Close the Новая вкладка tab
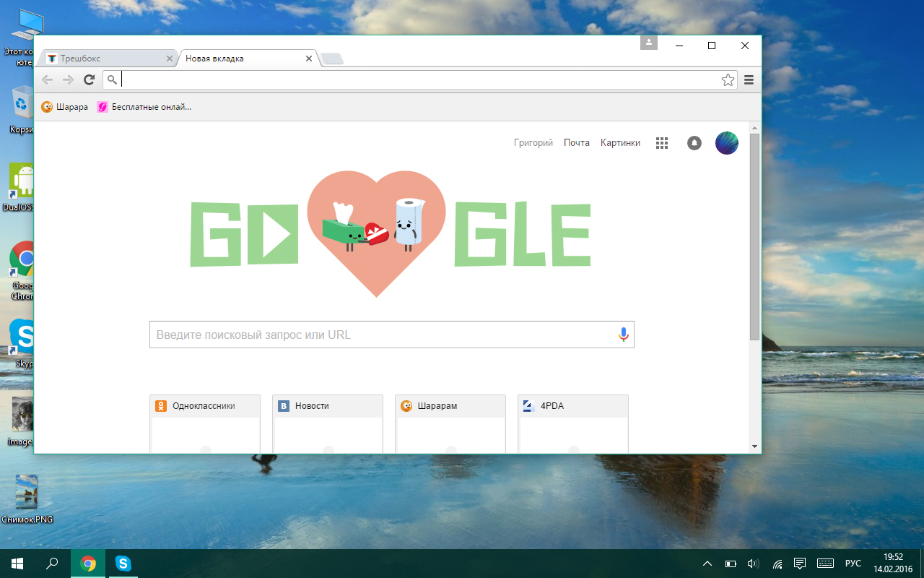The width and height of the screenshot is (924, 578). (309, 59)
